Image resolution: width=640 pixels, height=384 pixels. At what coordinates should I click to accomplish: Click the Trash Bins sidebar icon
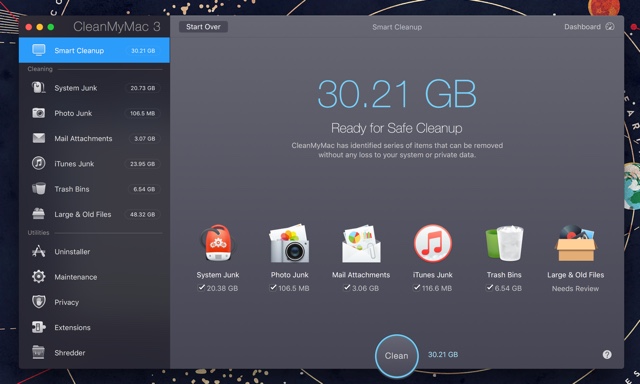39,189
